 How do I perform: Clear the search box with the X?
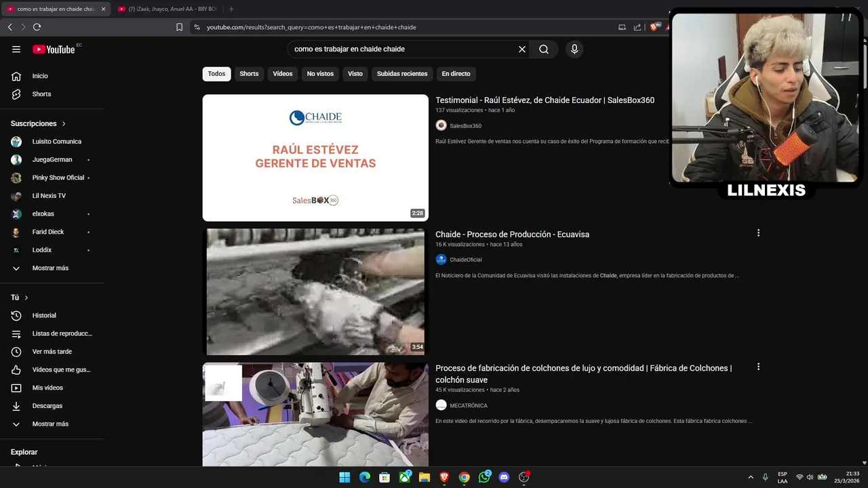click(522, 49)
